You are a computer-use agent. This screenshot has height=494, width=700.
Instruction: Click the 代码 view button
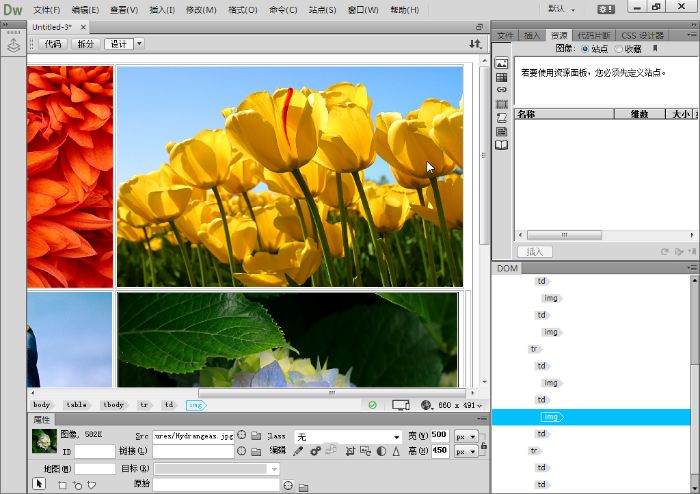53,44
